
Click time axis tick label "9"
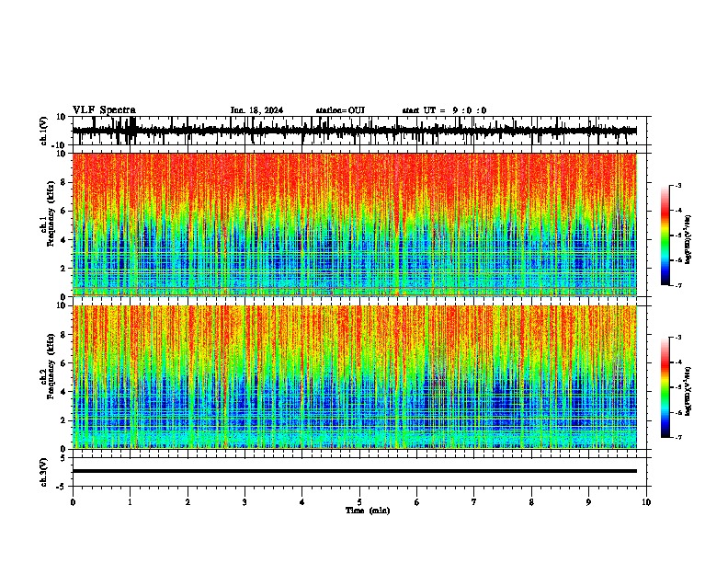pos(588,502)
